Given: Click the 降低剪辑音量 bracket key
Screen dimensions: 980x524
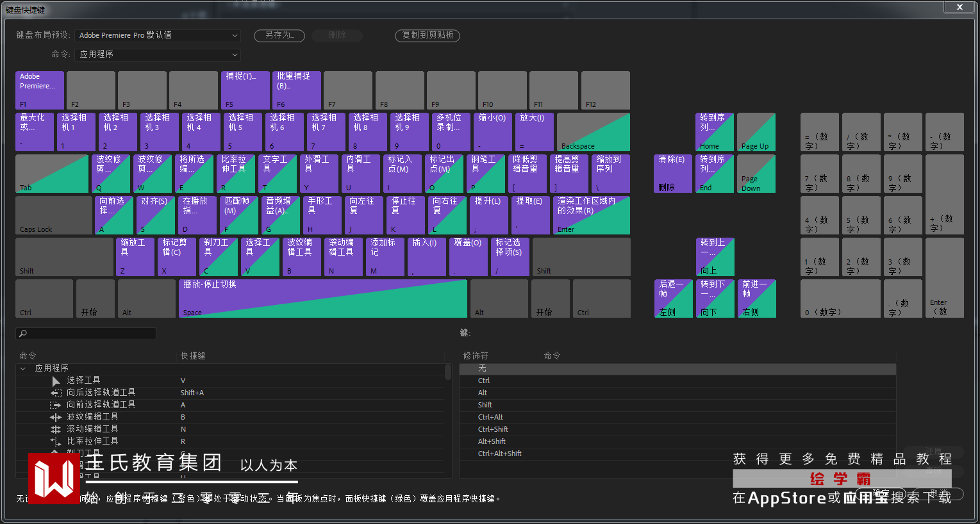Looking at the screenshot, I should tap(527, 174).
